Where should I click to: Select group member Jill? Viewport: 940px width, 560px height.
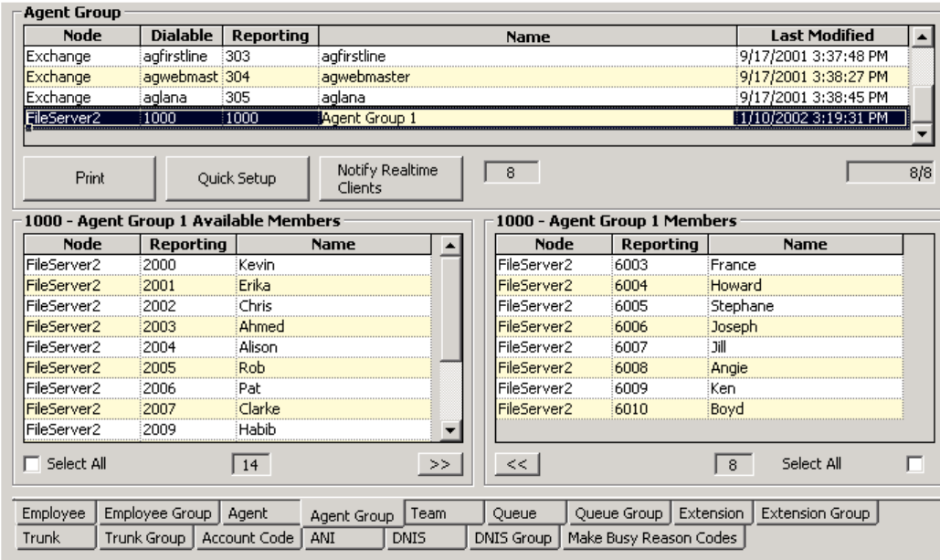point(700,347)
